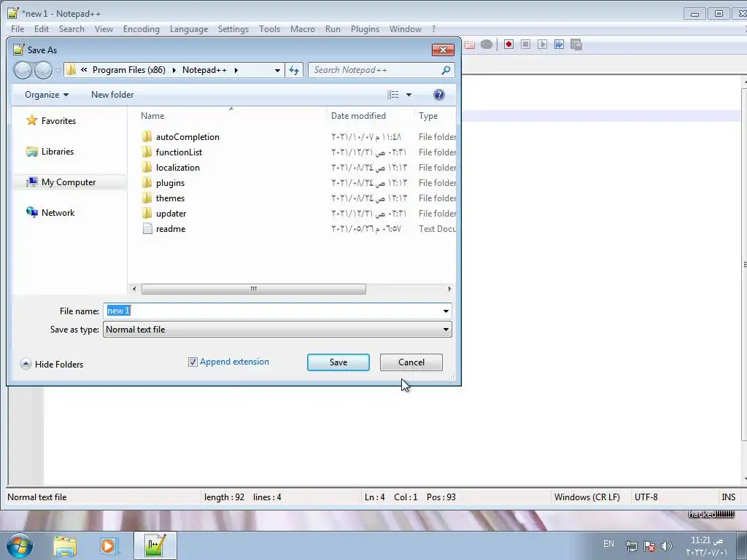747x560 pixels.
Task: Open Windows Explorer from the taskbar
Action: [65, 545]
